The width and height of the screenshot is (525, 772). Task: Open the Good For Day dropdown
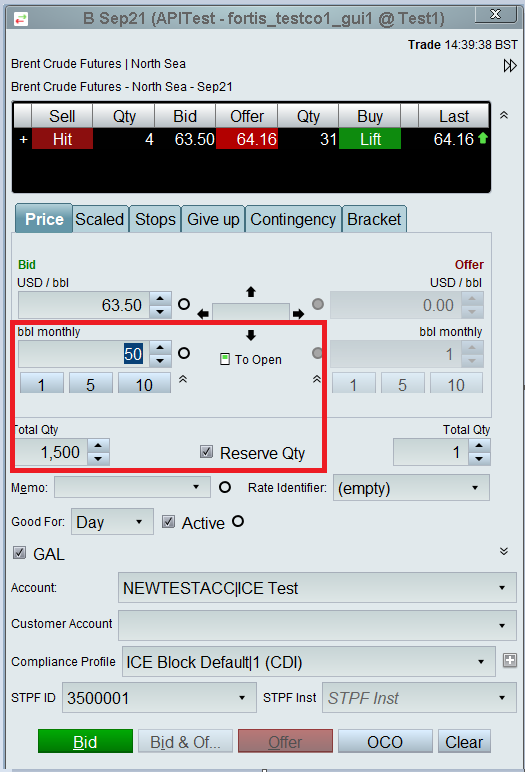pos(112,522)
